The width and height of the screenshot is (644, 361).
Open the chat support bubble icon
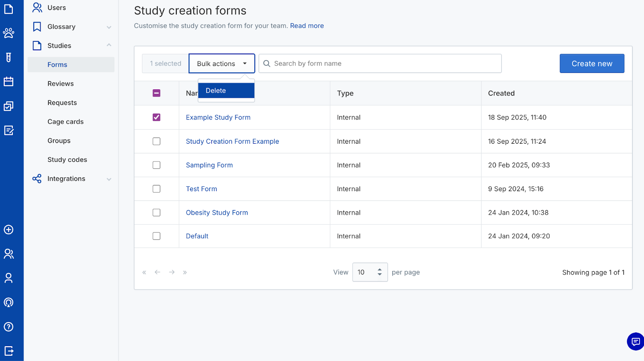coord(636,342)
